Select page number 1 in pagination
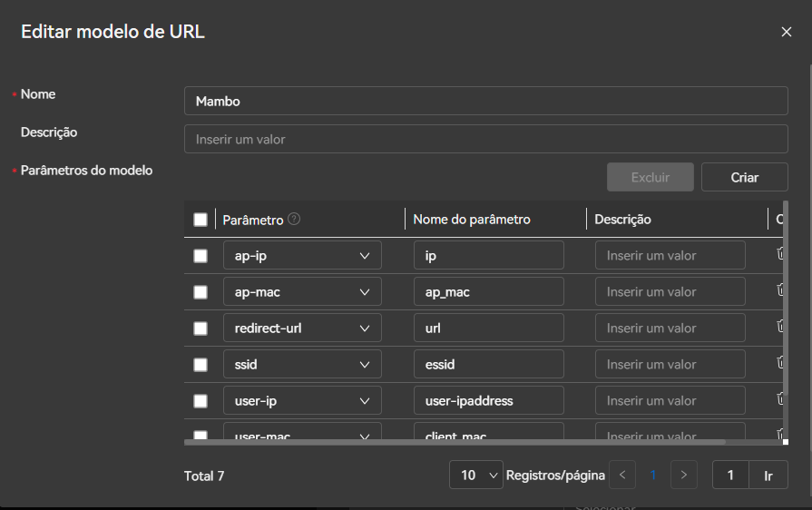Screen dimensions: 812x510 coord(653,475)
